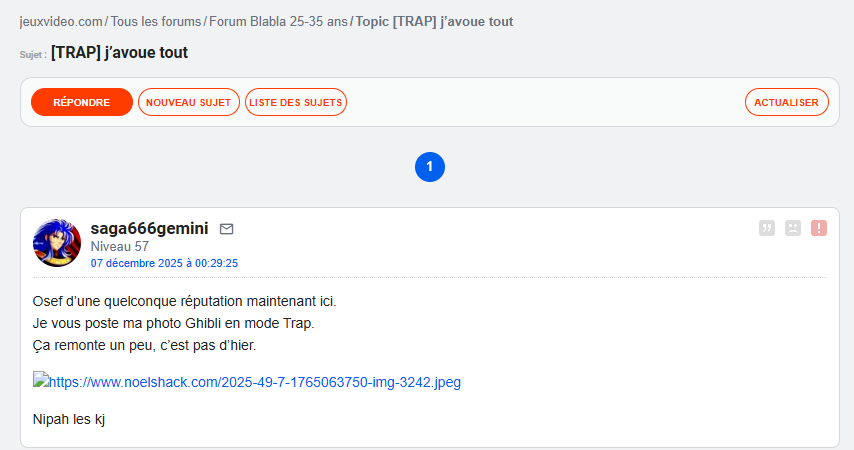
Task: Quote the post by saga666gemini
Action: pyautogui.click(x=767, y=228)
